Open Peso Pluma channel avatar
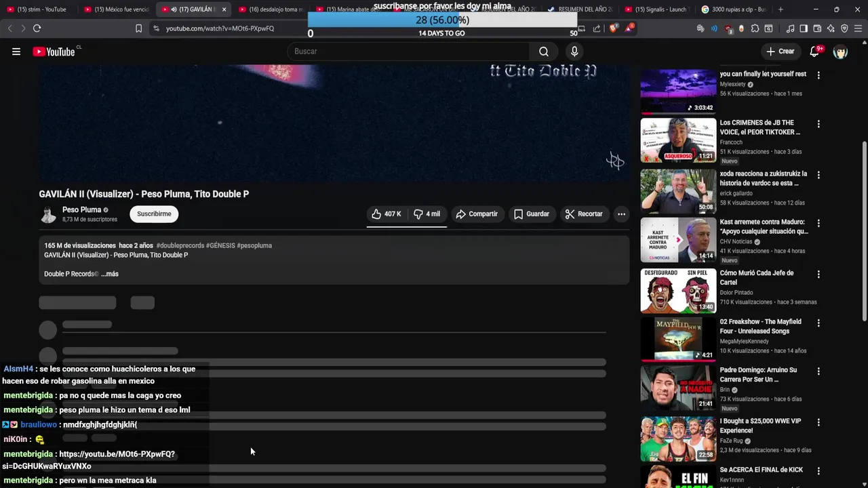The width and height of the screenshot is (868, 488). [48, 214]
